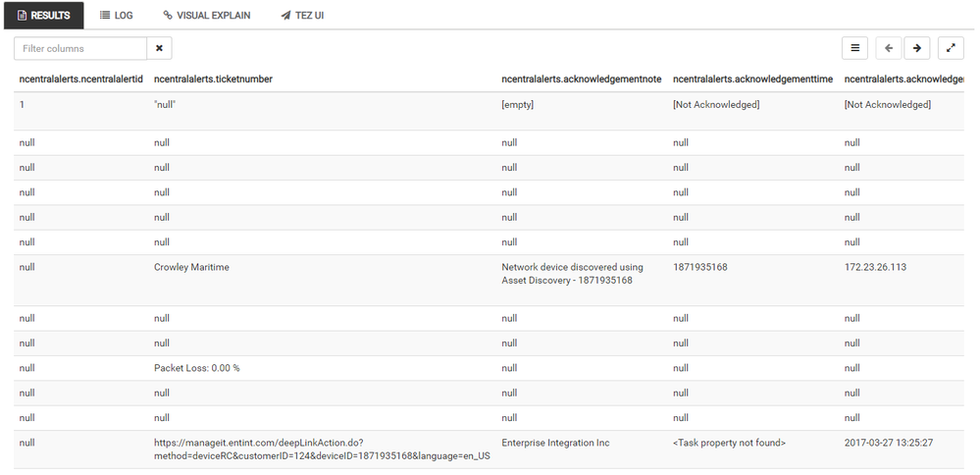The height and width of the screenshot is (475, 980).
Task: Click the ncentralalertid column header
Action: pos(81,79)
